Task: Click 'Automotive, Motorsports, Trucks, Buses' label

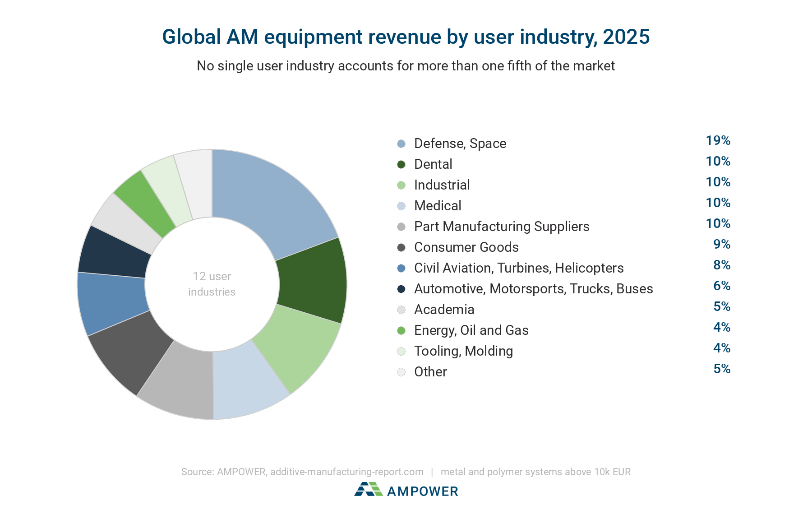Action: (534, 289)
